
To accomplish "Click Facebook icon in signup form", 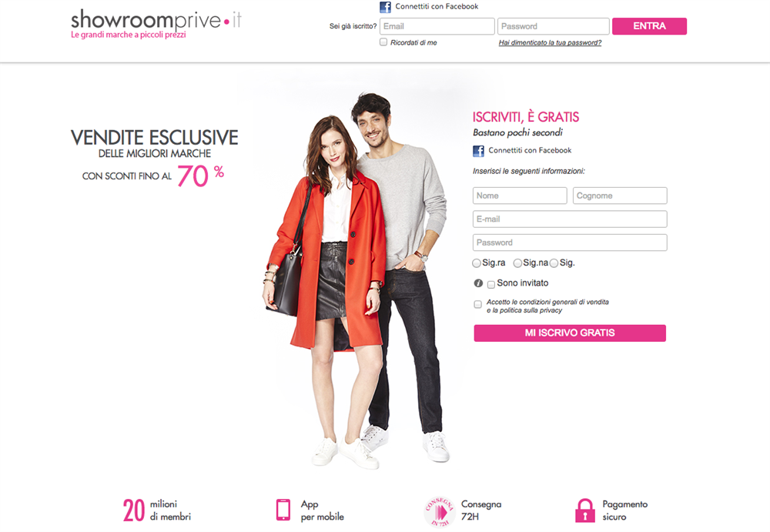I will point(478,151).
